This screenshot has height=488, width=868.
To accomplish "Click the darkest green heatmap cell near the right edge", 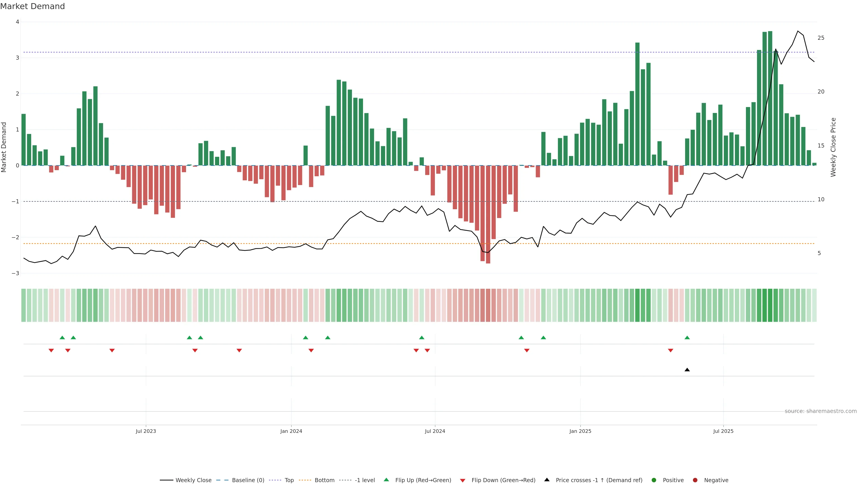I will [x=770, y=305].
